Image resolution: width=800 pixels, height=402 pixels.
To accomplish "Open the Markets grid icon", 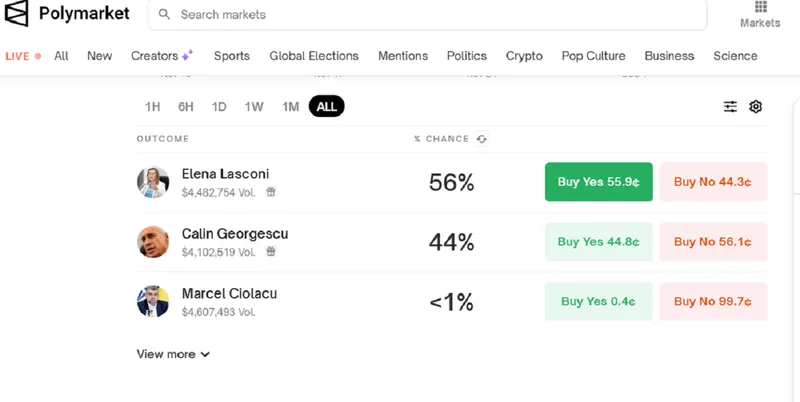I will click(760, 8).
